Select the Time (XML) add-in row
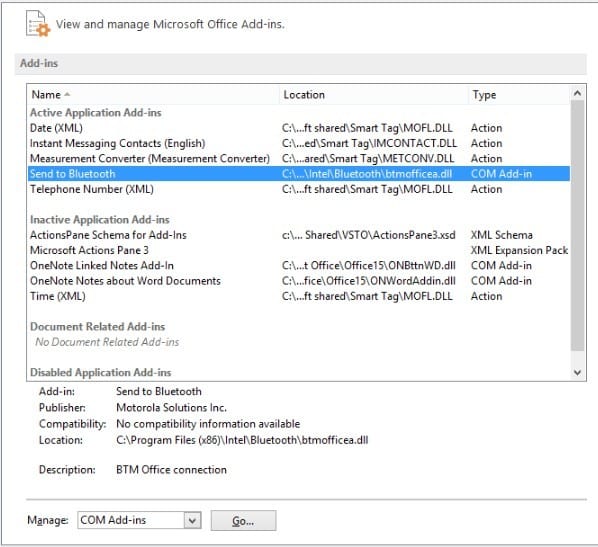 click(x=299, y=296)
